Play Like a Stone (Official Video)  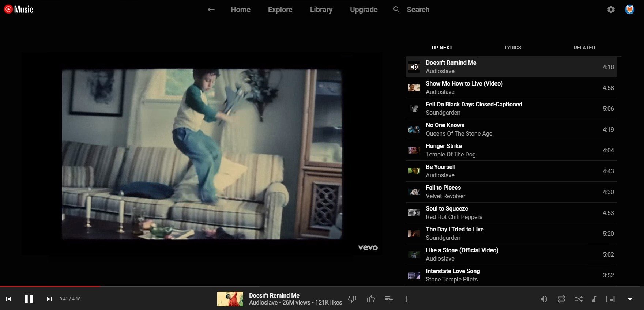coord(511,254)
